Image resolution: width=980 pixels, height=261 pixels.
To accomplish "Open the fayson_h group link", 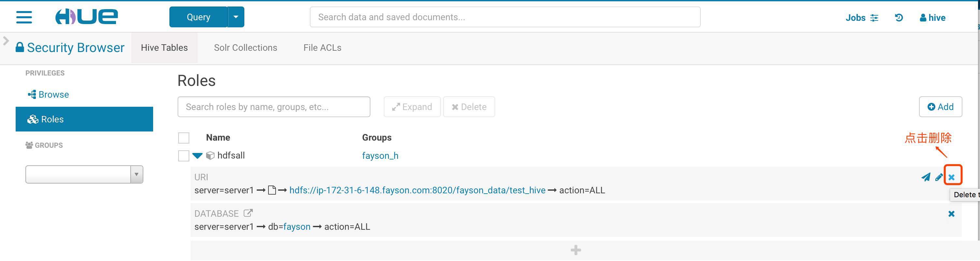I will pos(380,156).
